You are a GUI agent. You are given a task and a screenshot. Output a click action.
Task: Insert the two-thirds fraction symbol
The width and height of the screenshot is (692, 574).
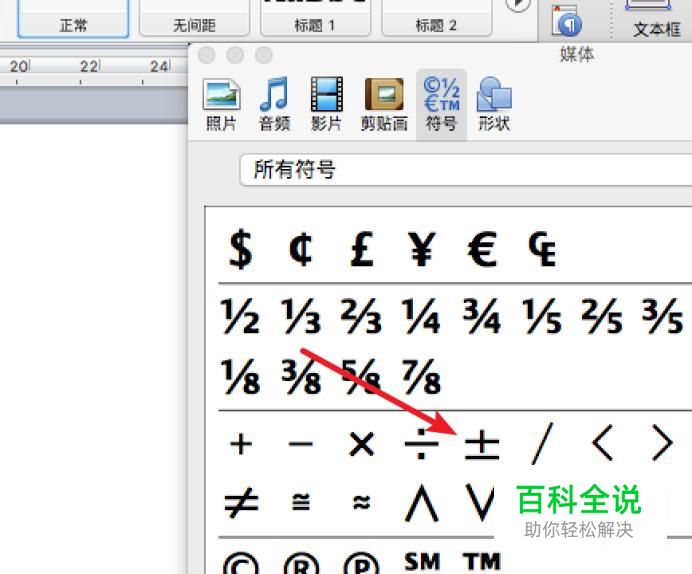361,316
